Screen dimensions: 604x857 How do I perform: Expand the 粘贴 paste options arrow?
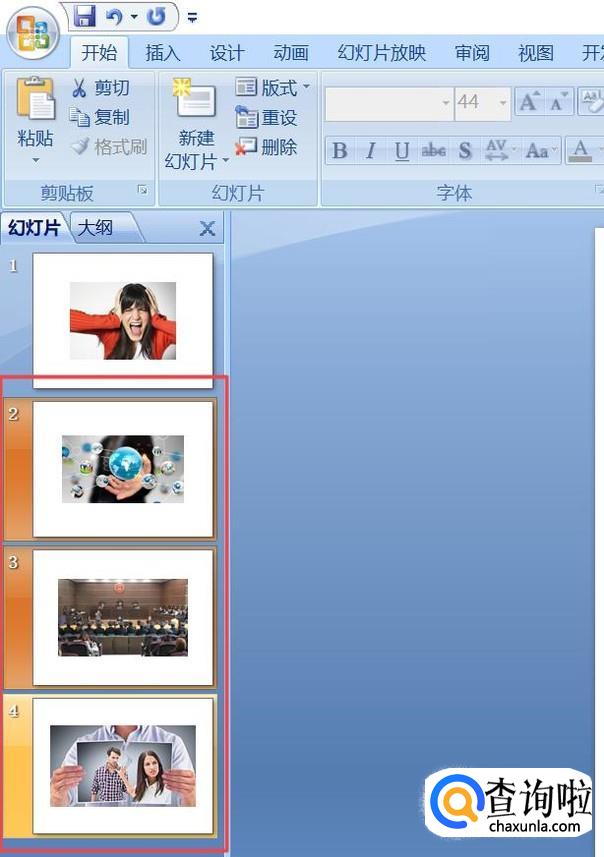point(36,160)
